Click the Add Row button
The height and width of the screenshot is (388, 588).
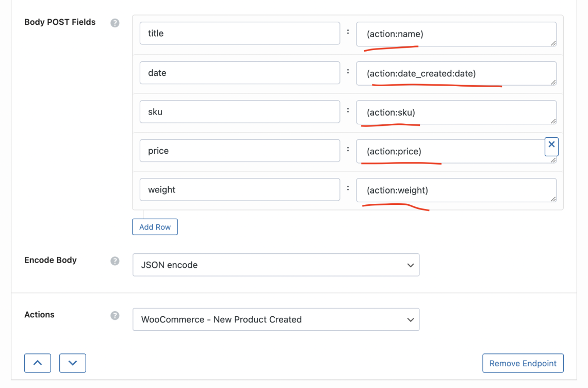pos(155,227)
